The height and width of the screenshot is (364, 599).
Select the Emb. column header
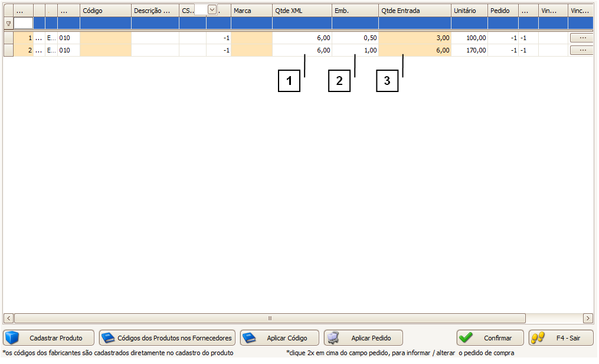pyautogui.click(x=355, y=11)
